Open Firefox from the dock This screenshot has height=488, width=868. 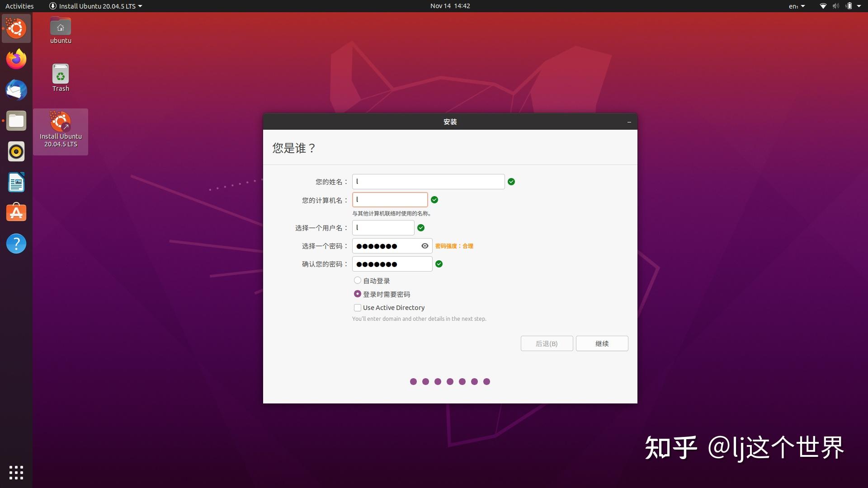(x=16, y=59)
